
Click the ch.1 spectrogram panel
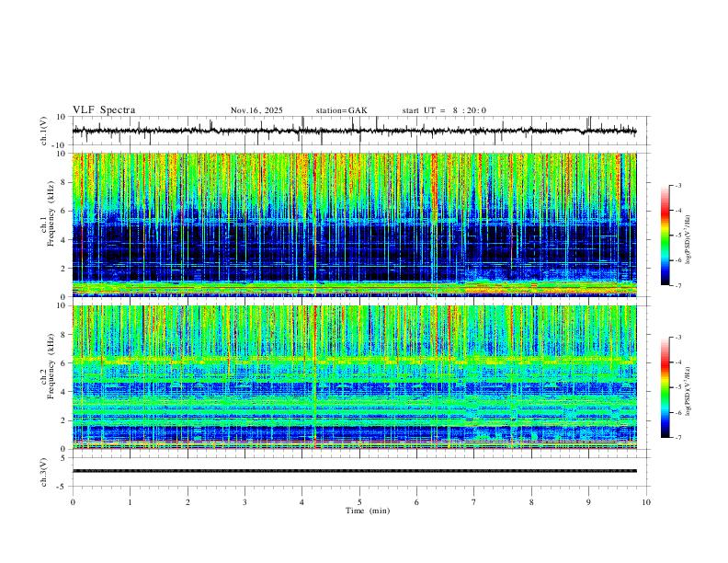[x=354, y=224]
